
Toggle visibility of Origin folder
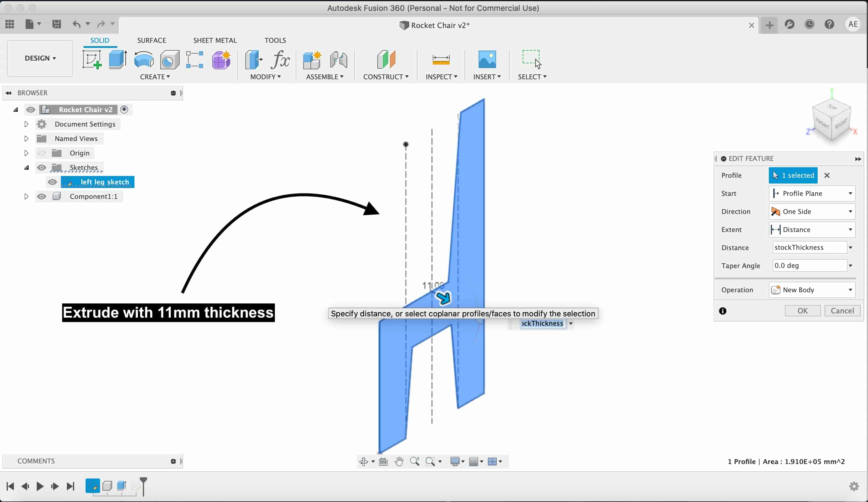click(41, 152)
